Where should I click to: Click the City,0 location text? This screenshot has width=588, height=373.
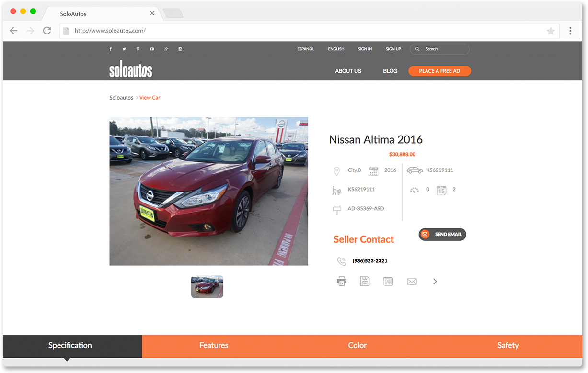354,170
